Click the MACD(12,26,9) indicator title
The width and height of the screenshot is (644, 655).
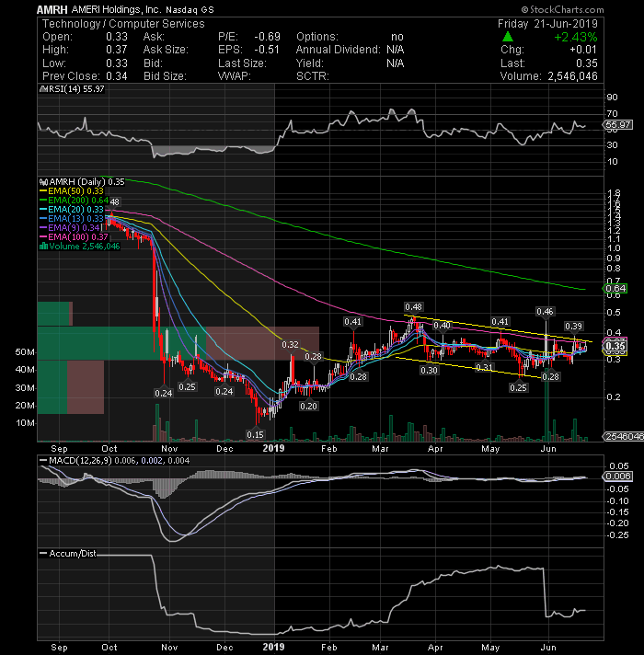[x=81, y=461]
